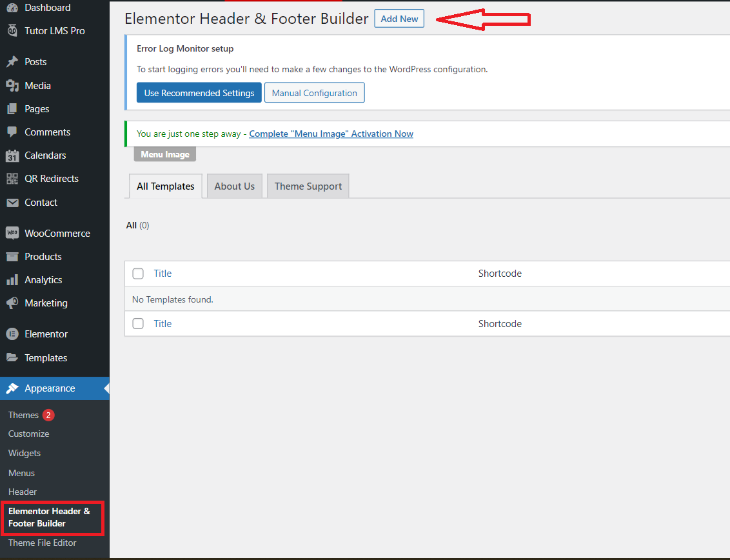Go to Posts in sidebar

point(35,61)
